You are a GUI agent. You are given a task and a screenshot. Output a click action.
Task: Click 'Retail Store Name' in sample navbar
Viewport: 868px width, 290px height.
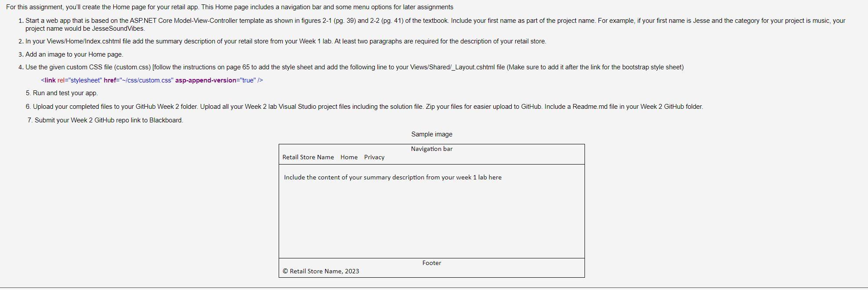308,157
